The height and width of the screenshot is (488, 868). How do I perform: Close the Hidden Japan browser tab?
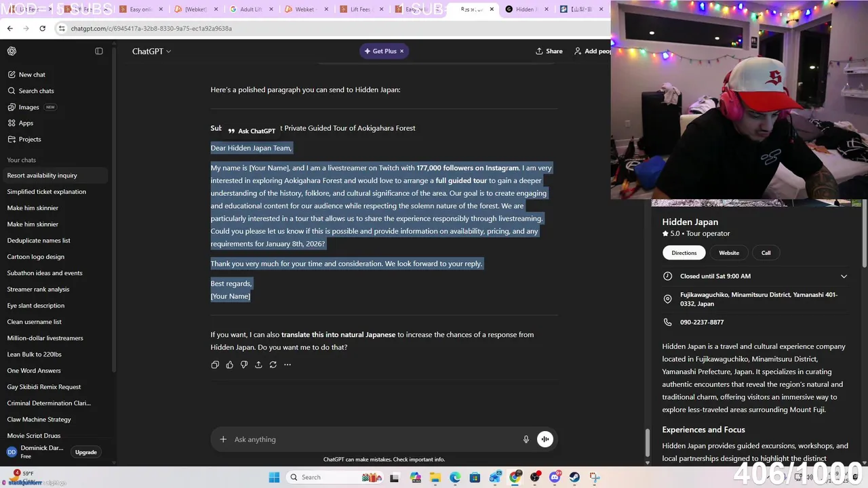pyautogui.click(x=547, y=9)
